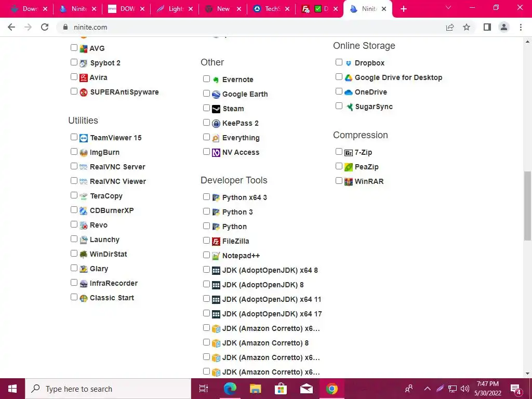The width and height of the screenshot is (532, 399).
Task: Check the Python x64 3 checkbox
Action: click(x=206, y=197)
